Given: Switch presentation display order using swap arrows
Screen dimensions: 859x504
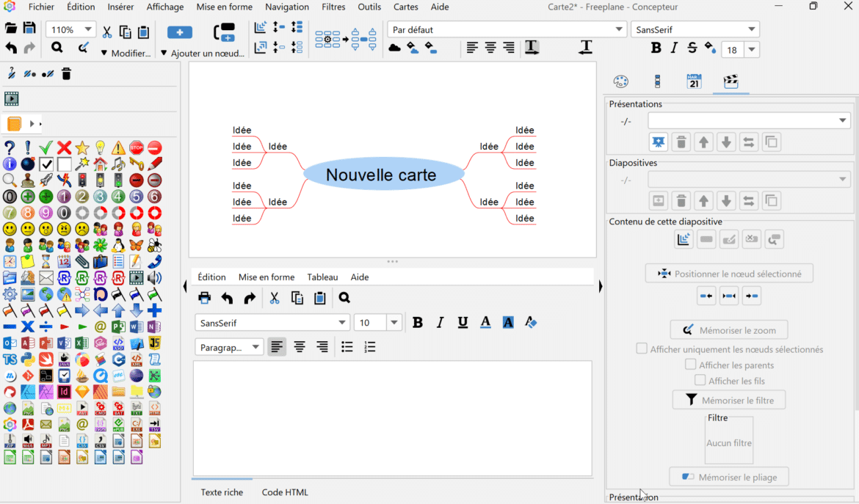Looking at the screenshot, I should (x=748, y=142).
